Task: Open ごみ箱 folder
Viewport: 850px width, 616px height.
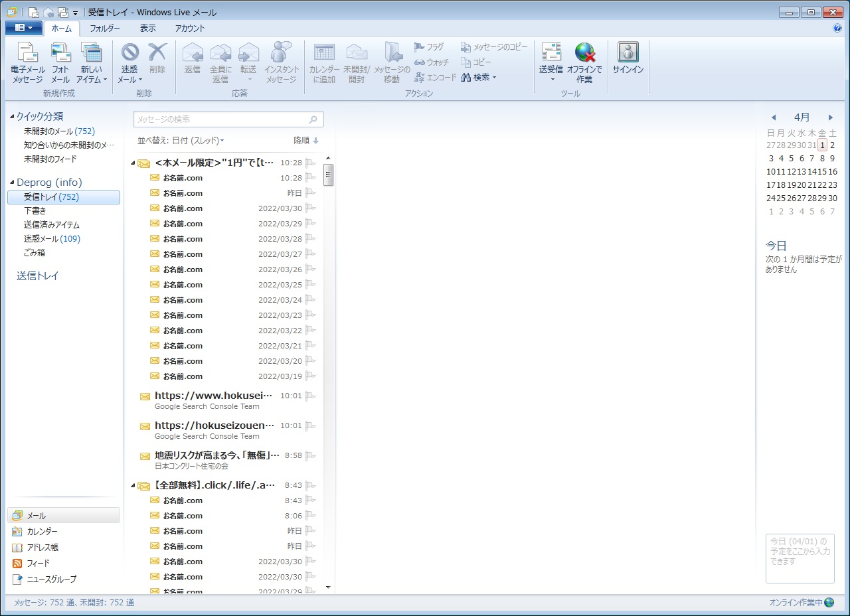Action: pos(35,253)
